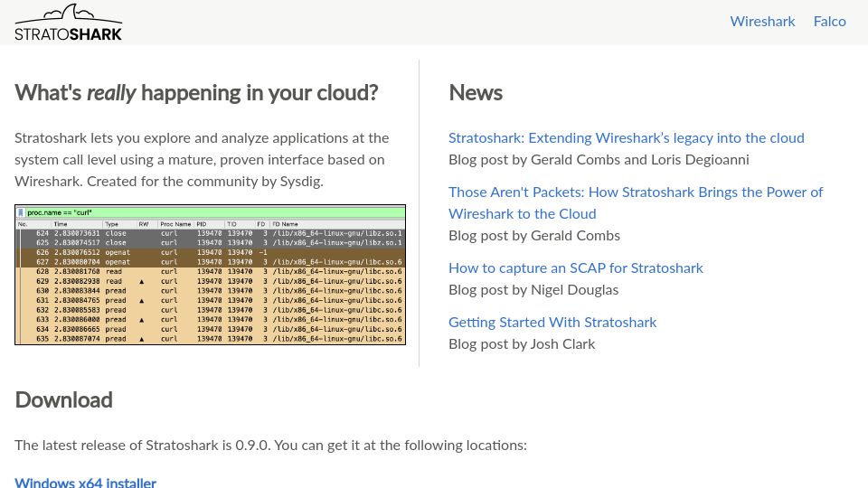The image size is (868, 488).
Task: Click 'What's really happening in your cloud?' heading
Action: (x=196, y=92)
